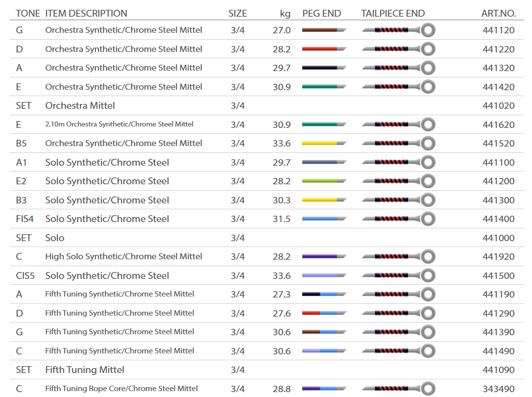
Task: Click the PEG END column header
Action: click(321, 14)
